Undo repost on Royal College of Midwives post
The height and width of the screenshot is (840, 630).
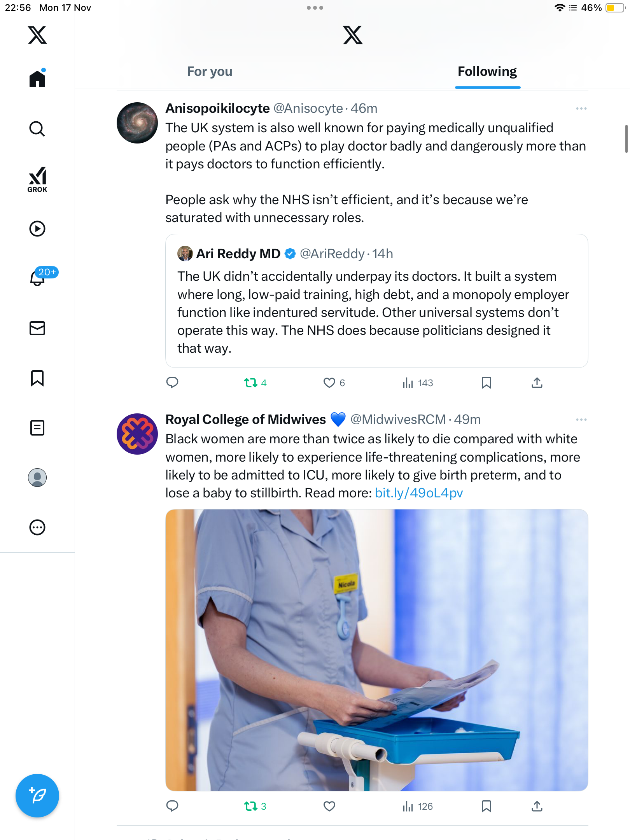tap(251, 807)
